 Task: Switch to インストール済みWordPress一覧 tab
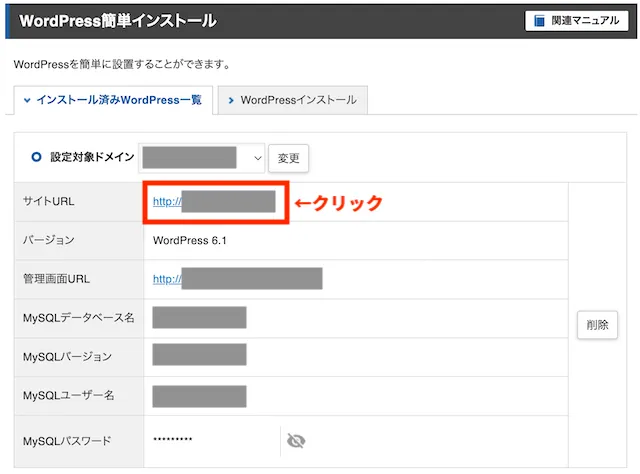113,100
